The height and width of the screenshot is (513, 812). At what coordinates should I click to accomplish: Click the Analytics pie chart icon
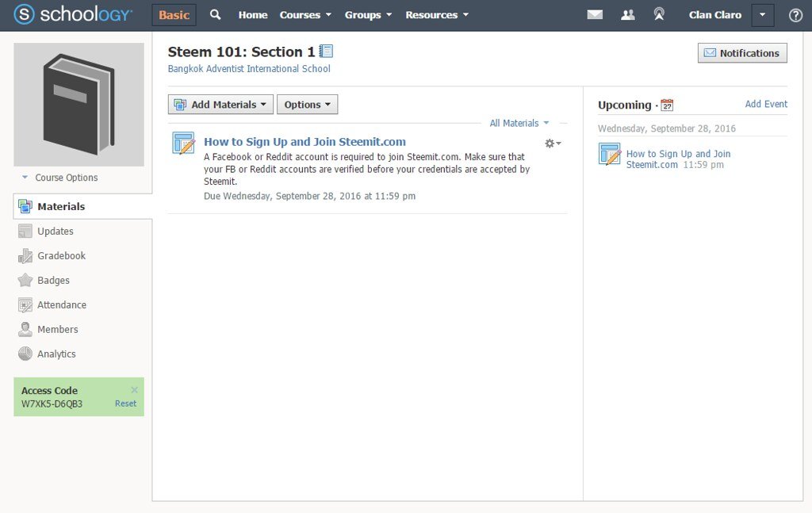25,354
